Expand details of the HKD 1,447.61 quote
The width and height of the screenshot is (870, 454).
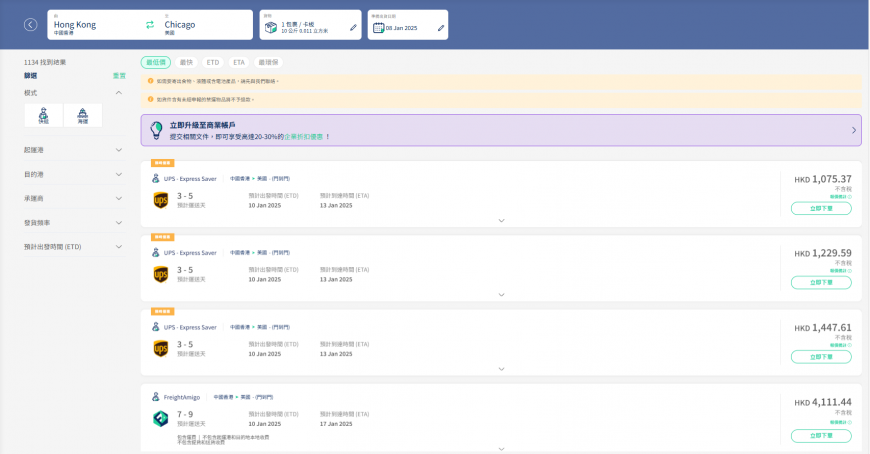pyautogui.click(x=502, y=369)
